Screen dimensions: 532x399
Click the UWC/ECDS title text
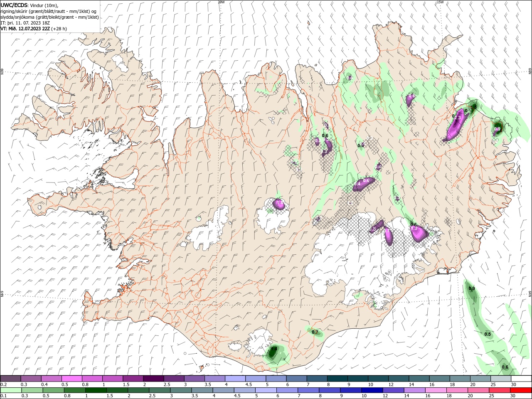[x=15, y=5]
